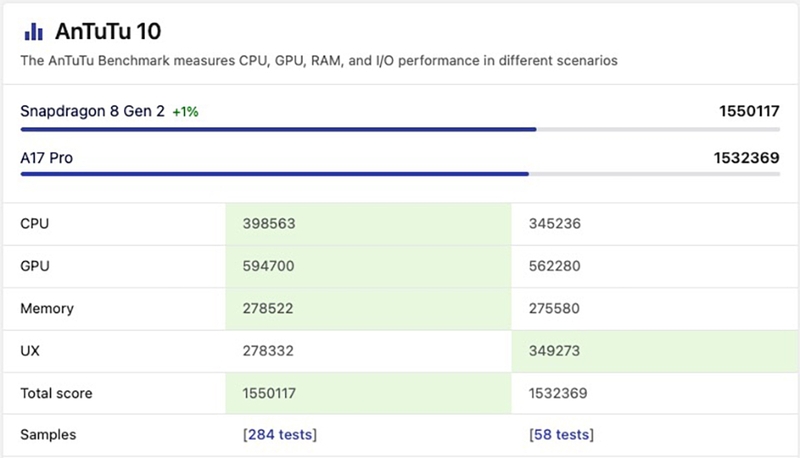
Task: Click the highlighted Memory score 278522
Action: pyautogui.click(x=269, y=309)
